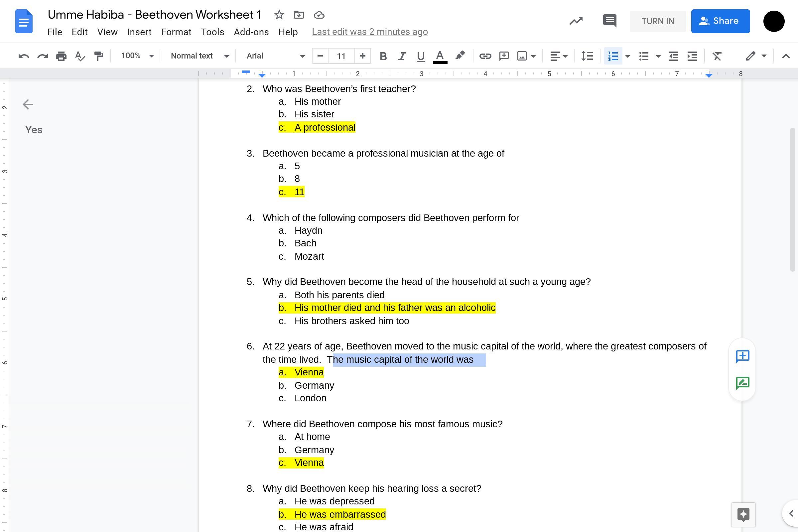The height and width of the screenshot is (532, 798).
Task: Open the Add-ons menu
Action: click(x=251, y=32)
